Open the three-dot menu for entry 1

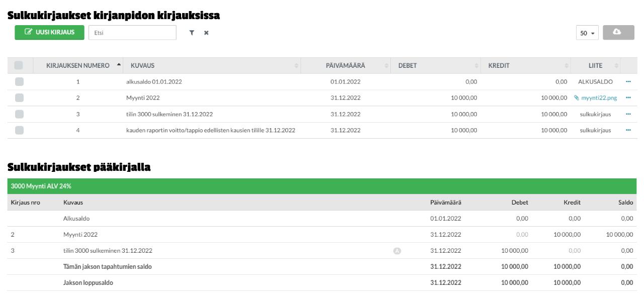(628, 81)
